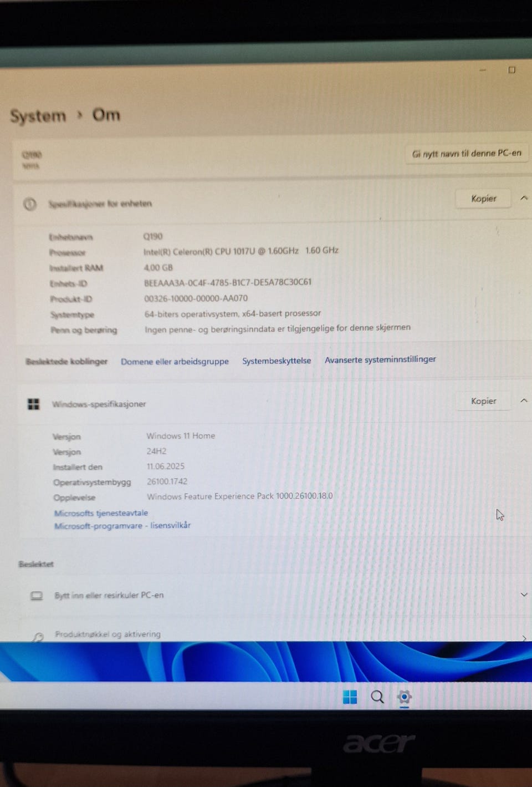Click the Beslektede koblinger label
Image resolution: width=532 pixels, height=787 pixels.
(66, 362)
